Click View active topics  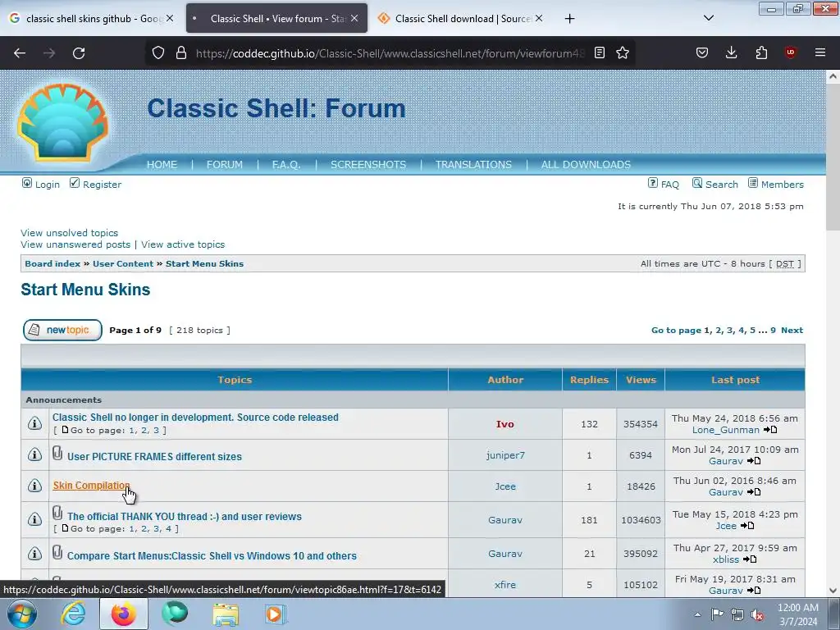pyautogui.click(x=183, y=244)
